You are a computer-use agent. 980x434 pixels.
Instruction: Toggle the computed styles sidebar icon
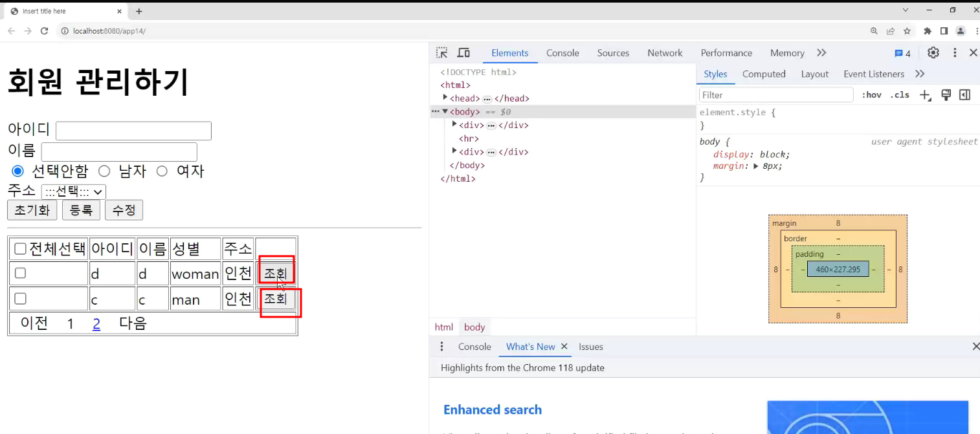click(x=964, y=95)
